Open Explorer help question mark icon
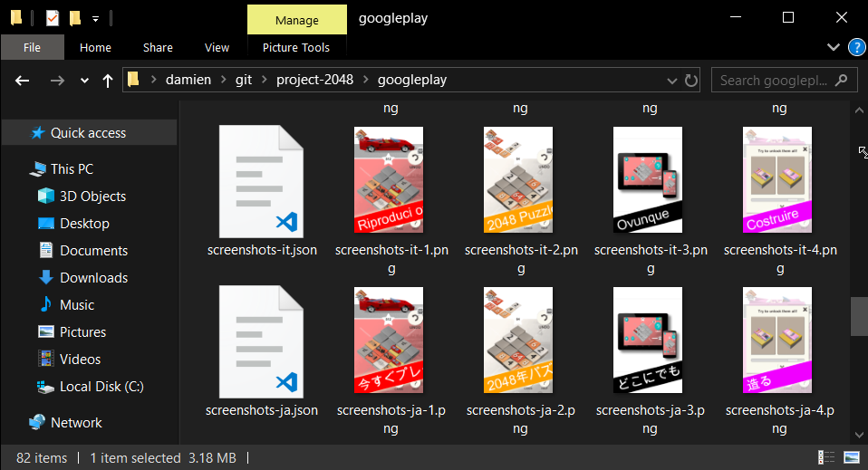 click(857, 47)
